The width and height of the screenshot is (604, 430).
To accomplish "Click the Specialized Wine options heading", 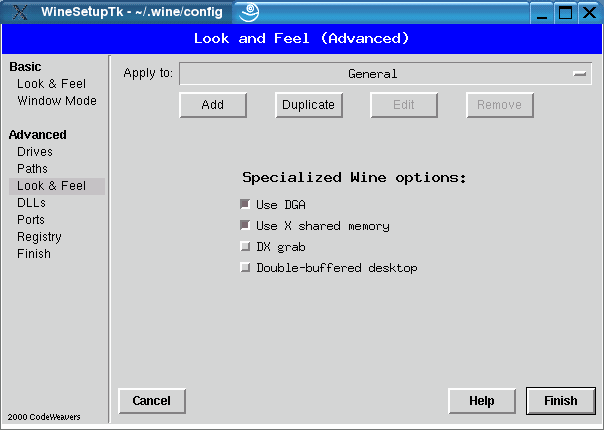I will pos(354,178).
